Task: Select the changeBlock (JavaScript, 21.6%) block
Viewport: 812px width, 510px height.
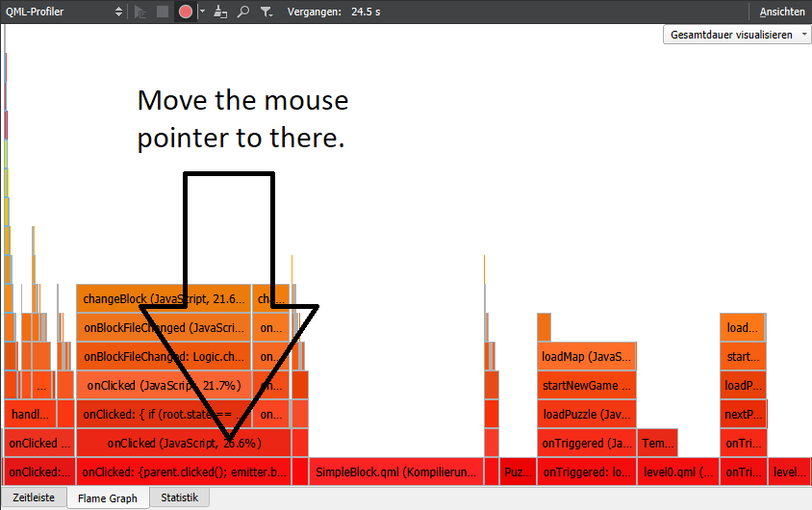Action: click(x=164, y=298)
